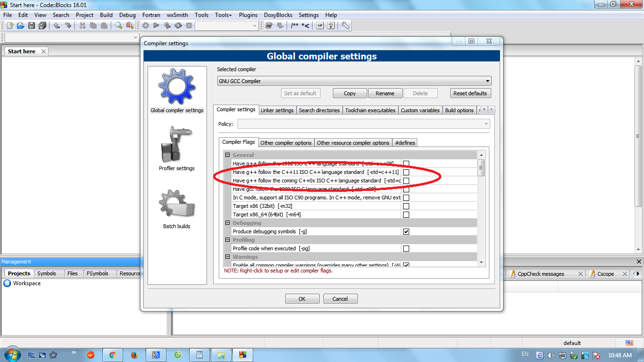The height and width of the screenshot is (362, 644).
Task: Click the Copy compiler button
Action: point(350,93)
